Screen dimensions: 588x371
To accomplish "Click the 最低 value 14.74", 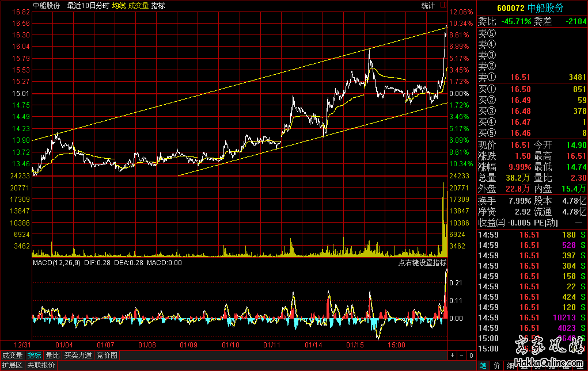I will click(576, 167).
